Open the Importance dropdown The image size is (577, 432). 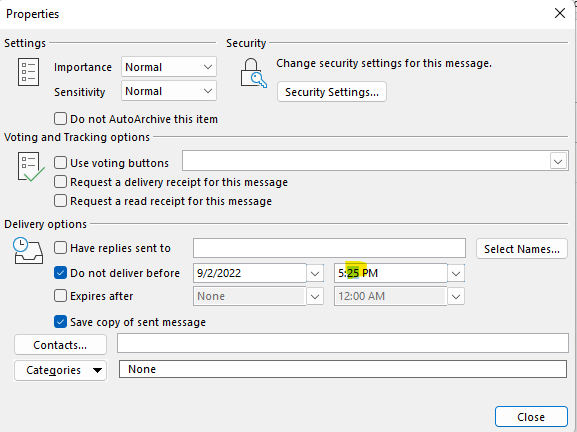tap(169, 67)
